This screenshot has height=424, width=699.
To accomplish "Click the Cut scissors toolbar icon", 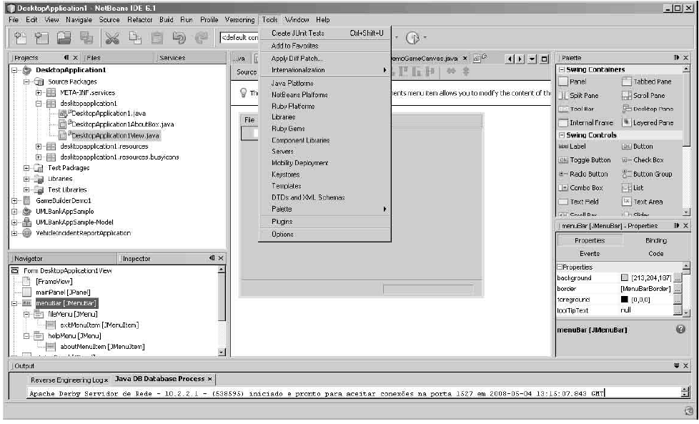I will [112, 38].
